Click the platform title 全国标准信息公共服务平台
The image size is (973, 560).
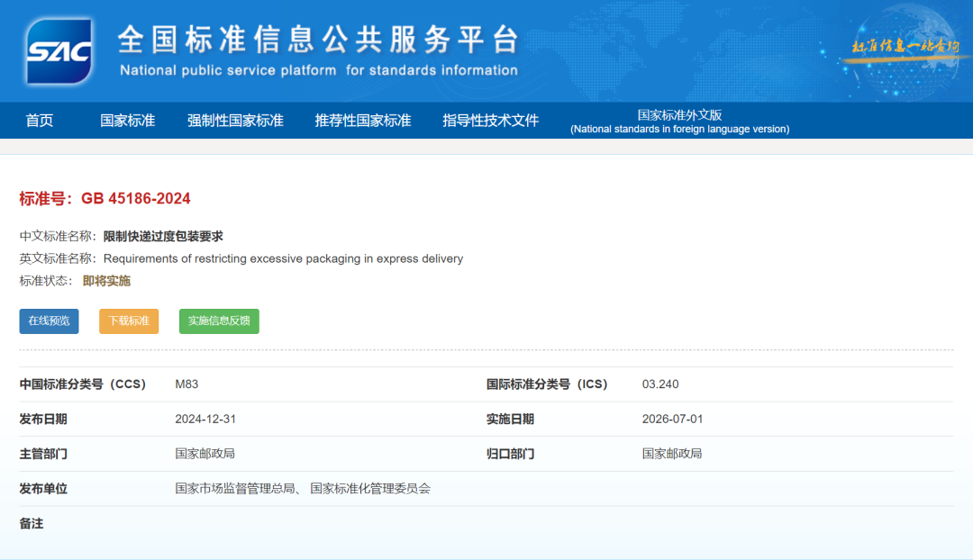coord(318,40)
